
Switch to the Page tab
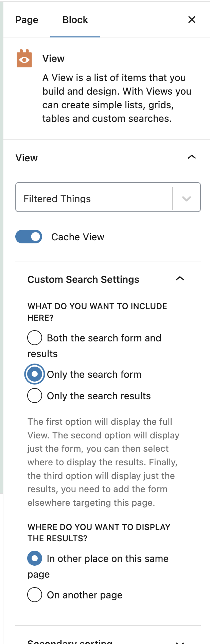27,20
